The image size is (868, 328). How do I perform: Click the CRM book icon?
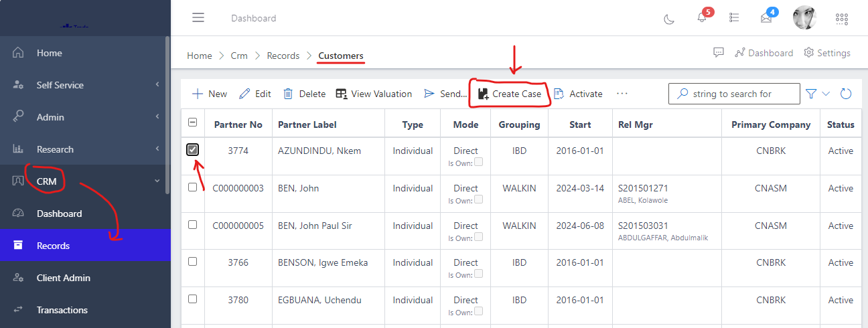(19, 181)
